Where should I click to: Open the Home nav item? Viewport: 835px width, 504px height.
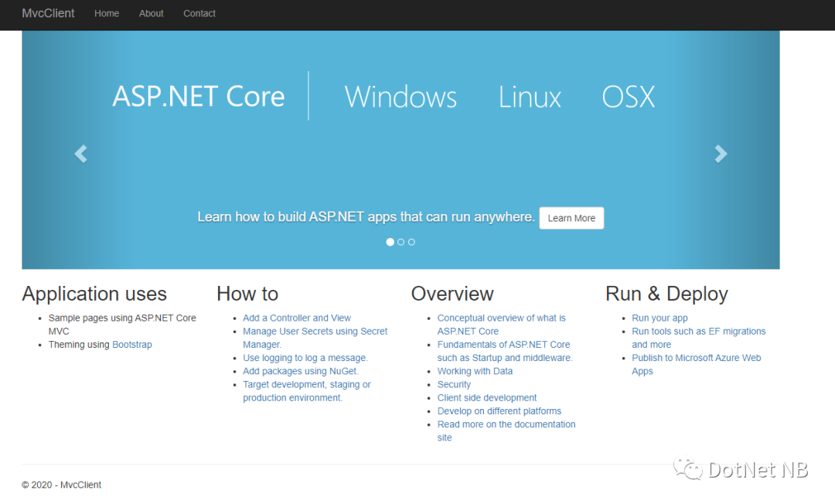(107, 13)
